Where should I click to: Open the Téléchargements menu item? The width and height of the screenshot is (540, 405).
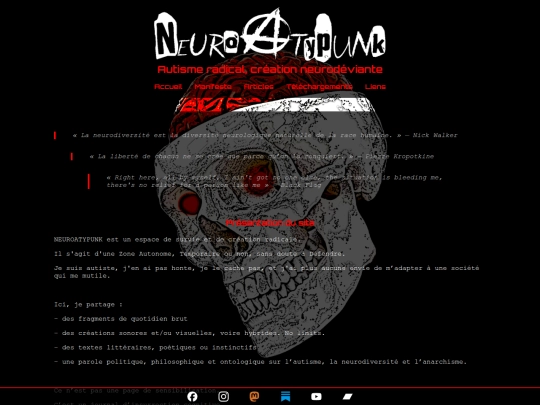click(x=320, y=86)
